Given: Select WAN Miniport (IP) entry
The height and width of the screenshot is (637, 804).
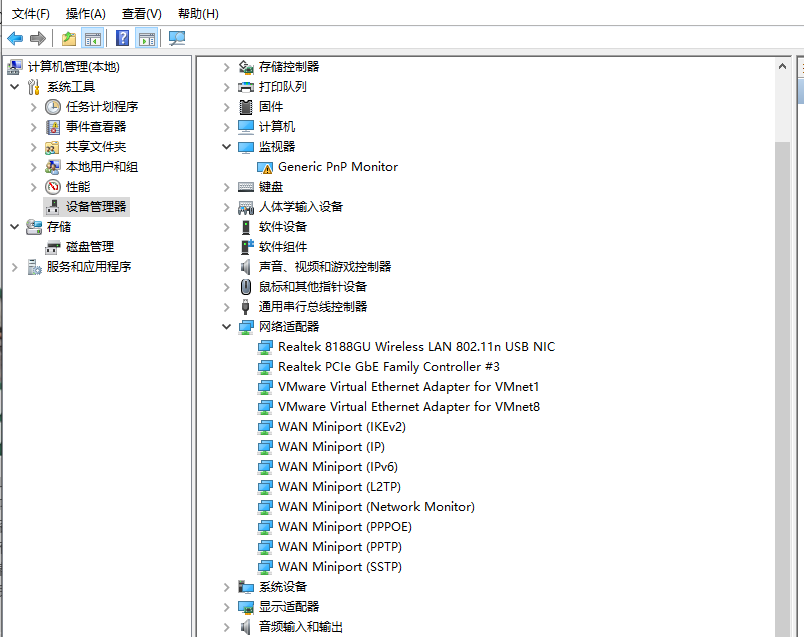Looking at the screenshot, I should [331, 447].
